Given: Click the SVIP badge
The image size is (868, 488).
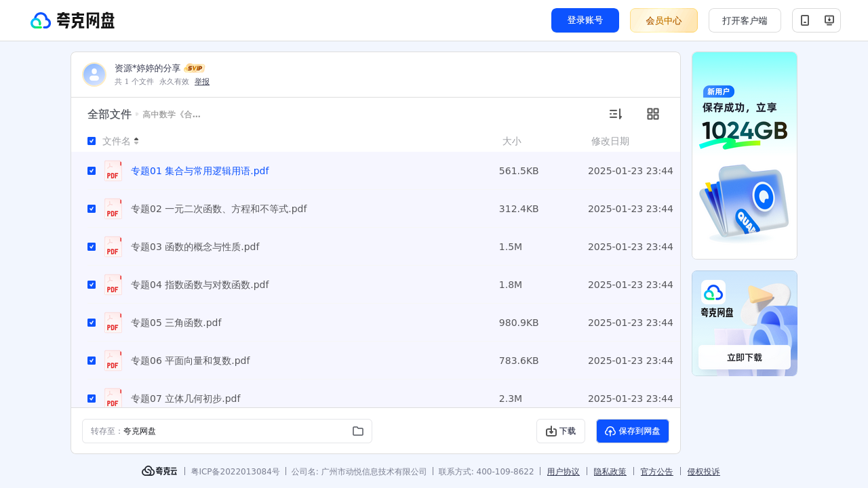Looking at the screenshot, I should [x=195, y=68].
